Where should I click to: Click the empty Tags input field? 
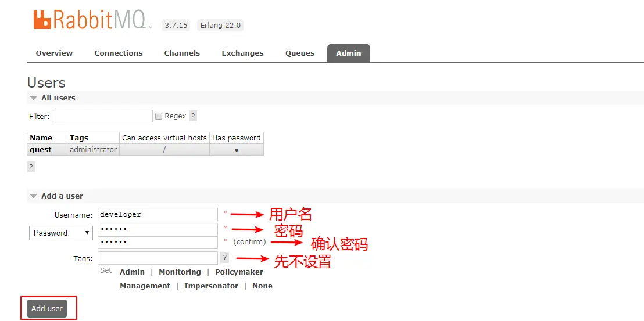(x=158, y=258)
